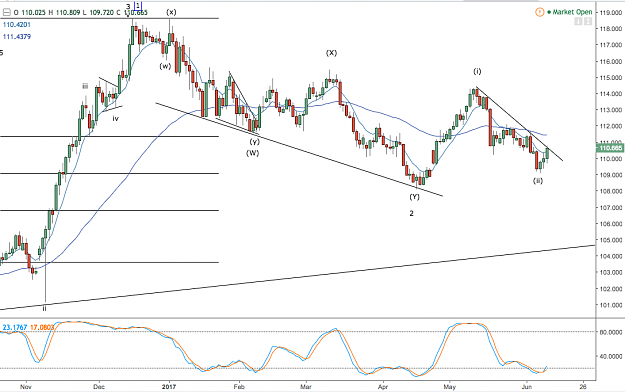Click the open price value 110.025
Screen dimensions: 625x392
[33, 13]
